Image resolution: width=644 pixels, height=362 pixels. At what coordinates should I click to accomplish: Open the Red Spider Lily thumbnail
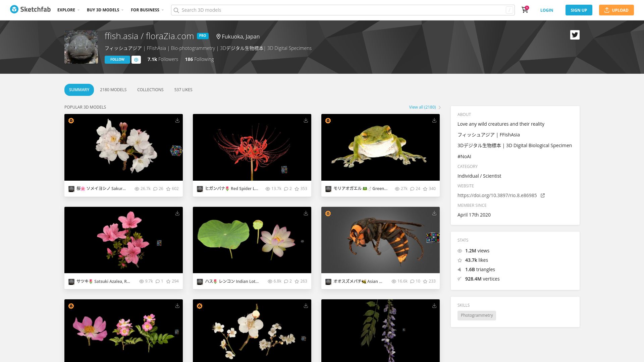pyautogui.click(x=252, y=147)
